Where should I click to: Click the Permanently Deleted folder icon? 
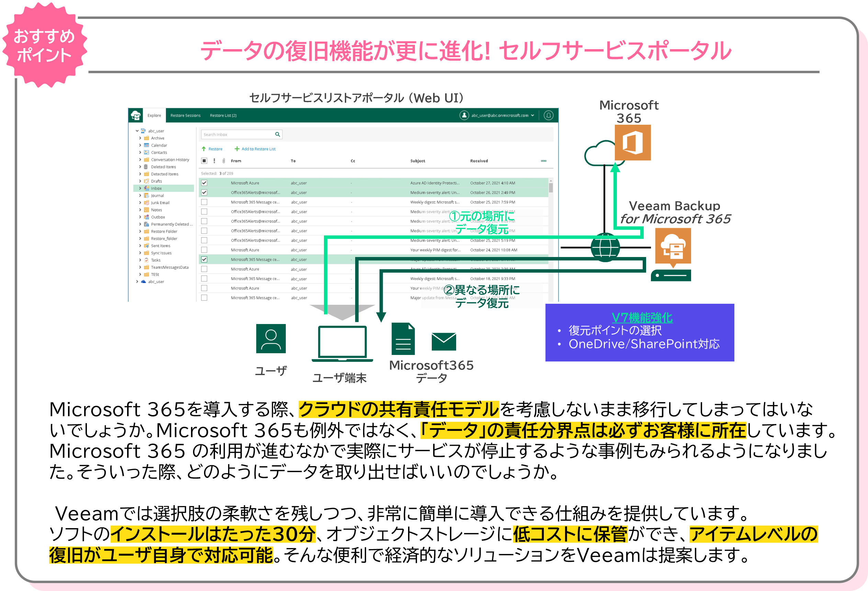pyautogui.click(x=146, y=224)
